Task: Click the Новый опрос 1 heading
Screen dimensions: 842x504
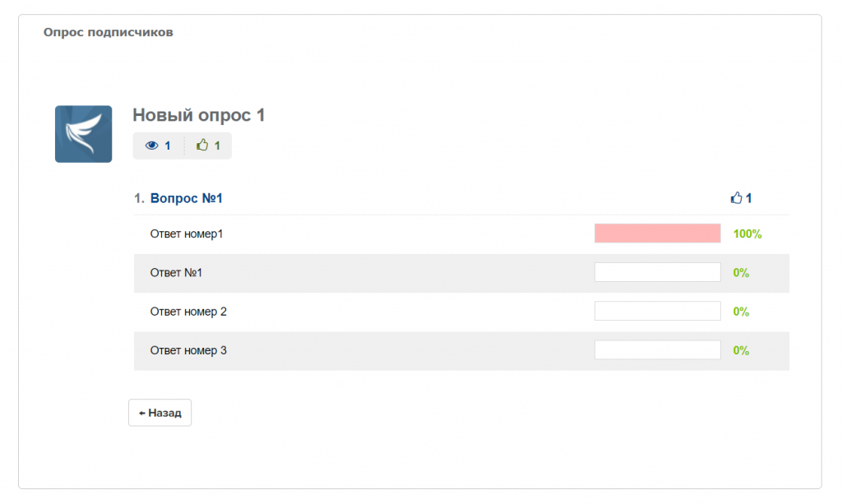Action: click(198, 115)
